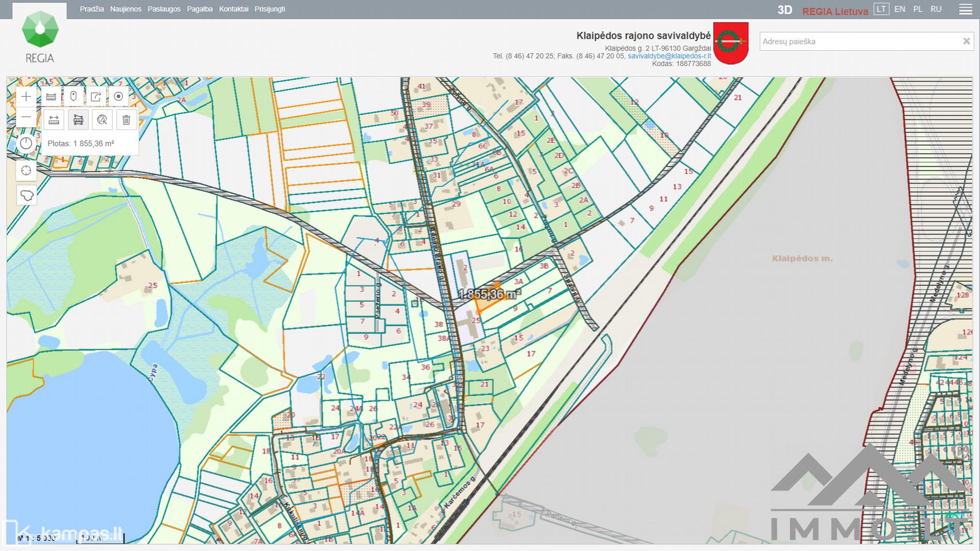Zoom out the map with minus button
980x551 pixels.
point(26,118)
